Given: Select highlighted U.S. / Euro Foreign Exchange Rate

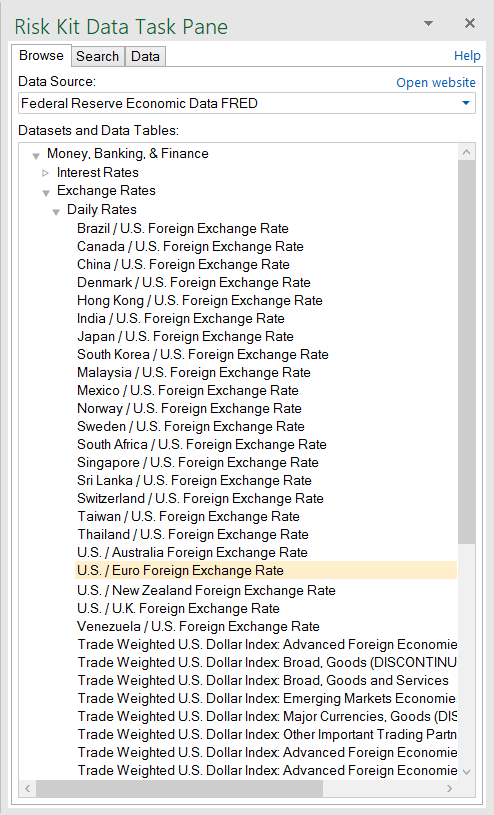Looking at the screenshot, I should pos(266,570).
